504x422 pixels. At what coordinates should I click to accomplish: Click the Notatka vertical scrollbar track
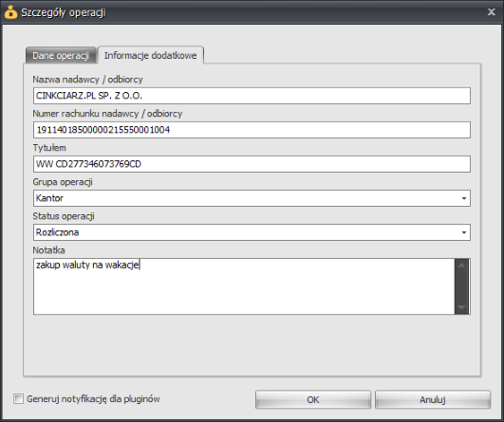click(x=461, y=286)
